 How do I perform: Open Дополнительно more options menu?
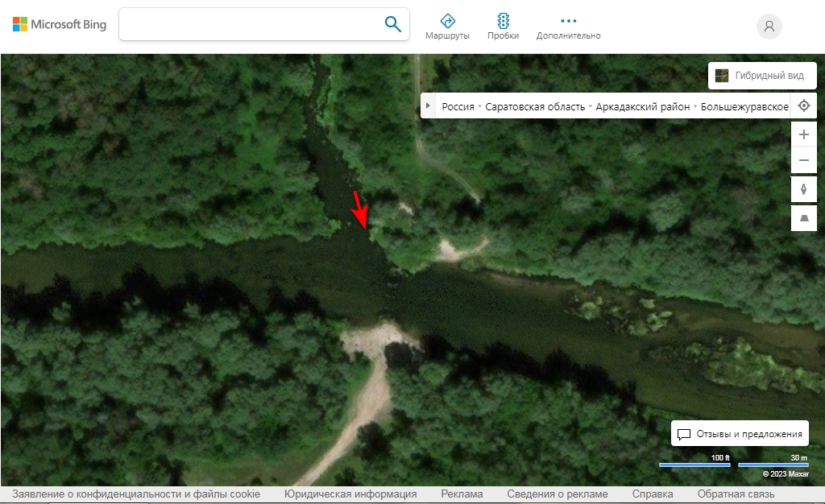pyautogui.click(x=568, y=26)
